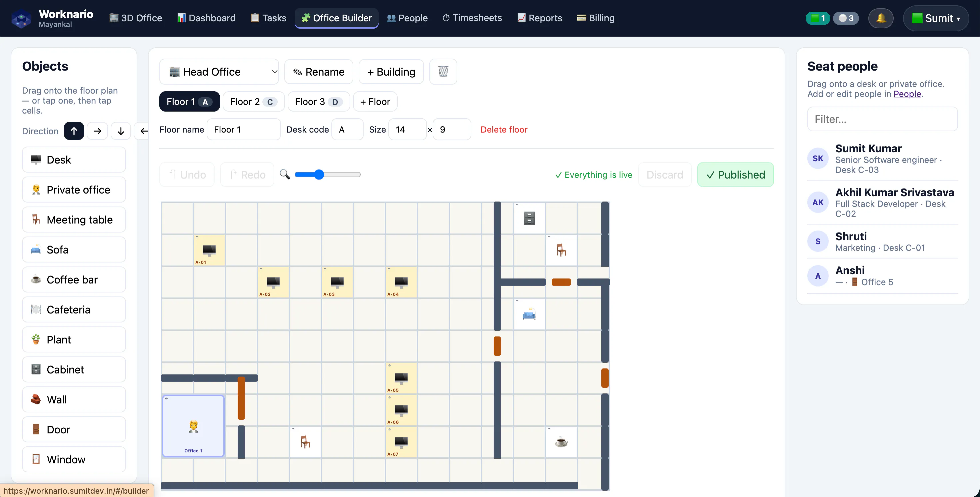Viewport: 980px width, 497px height.
Task: Follow the People link in Seat people
Action: pyautogui.click(x=907, y=94)
